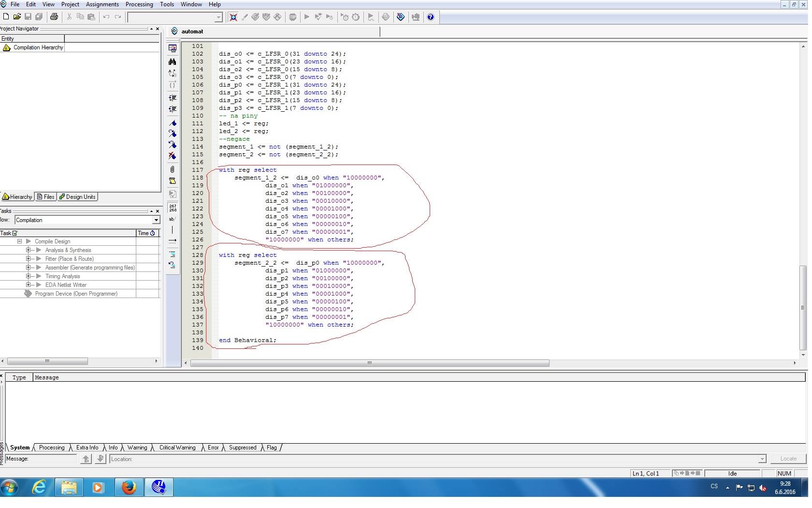The image size is (812, 508).
Task: Select the Critical Warning messages tab
Action: pos(177,448)
